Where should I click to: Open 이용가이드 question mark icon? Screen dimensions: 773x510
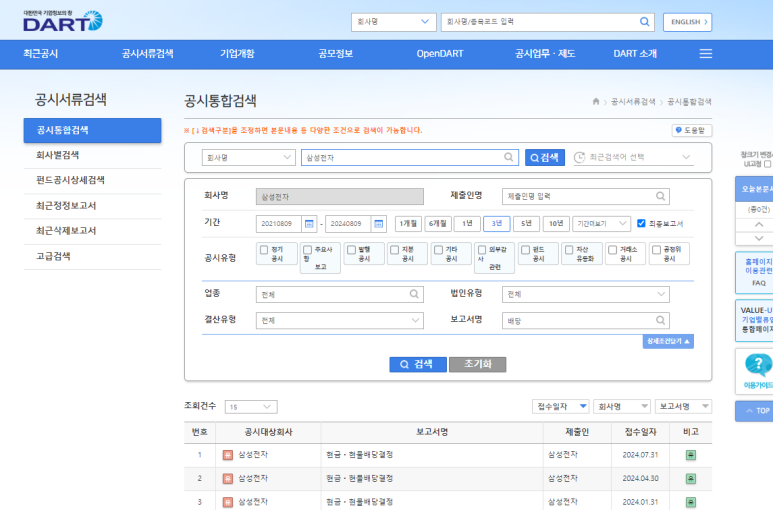(x=758, y=365)
